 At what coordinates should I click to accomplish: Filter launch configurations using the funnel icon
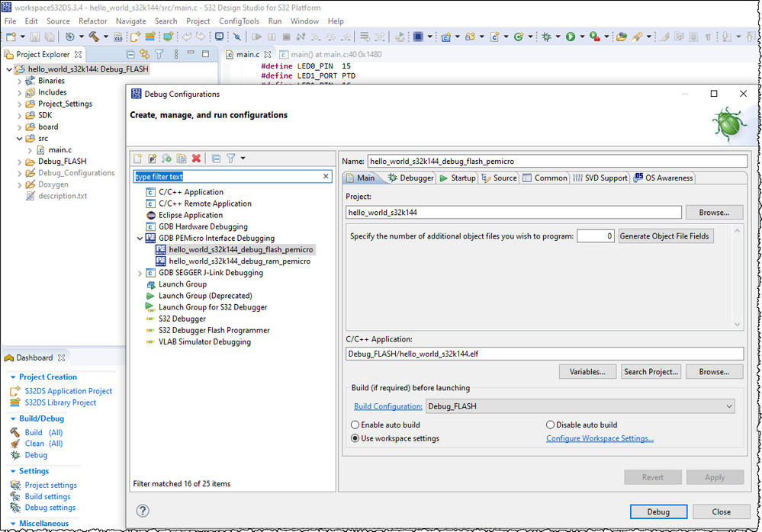point(232,158)
